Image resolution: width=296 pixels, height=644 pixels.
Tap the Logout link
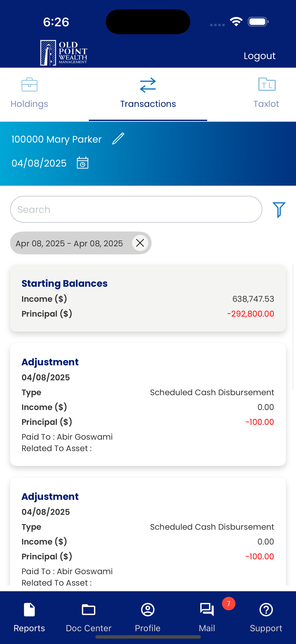pyautogui.click(x=260, y=56)
